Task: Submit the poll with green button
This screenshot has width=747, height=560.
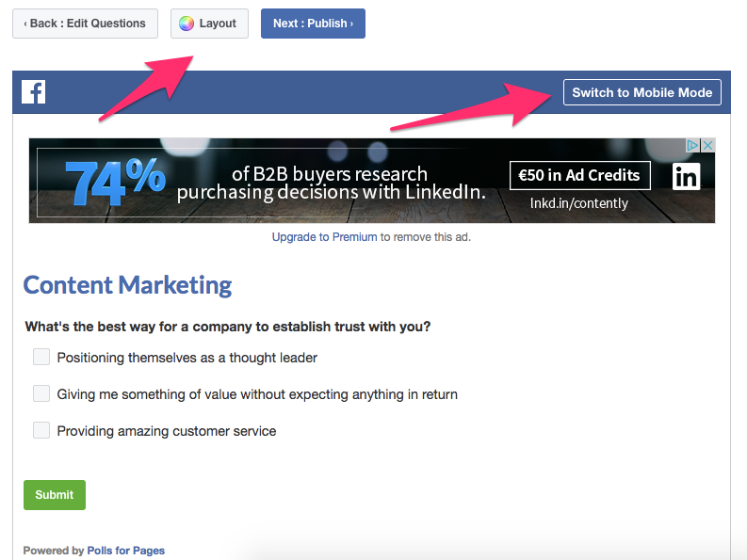Action: click(x=55, y=495)
